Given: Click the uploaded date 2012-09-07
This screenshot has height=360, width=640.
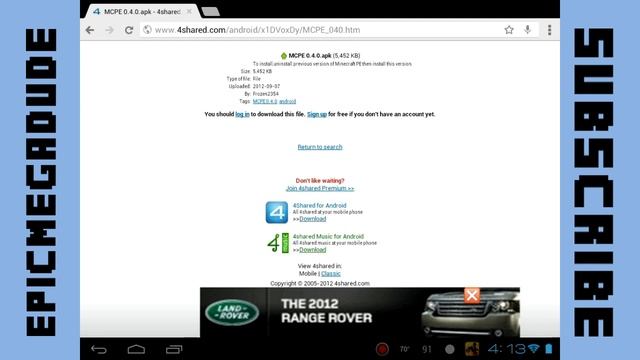Looking at the screenshot, I should pyautogui.click(x=266, y=87).
